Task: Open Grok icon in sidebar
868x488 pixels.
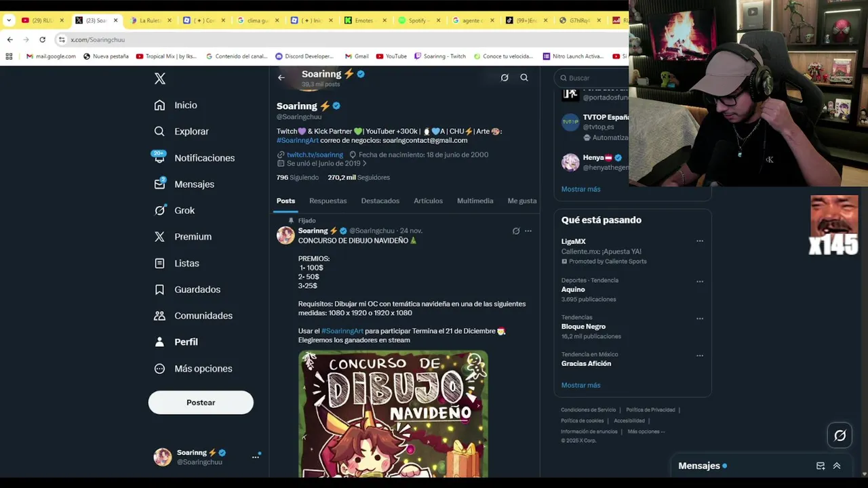Action: (159, 210)
